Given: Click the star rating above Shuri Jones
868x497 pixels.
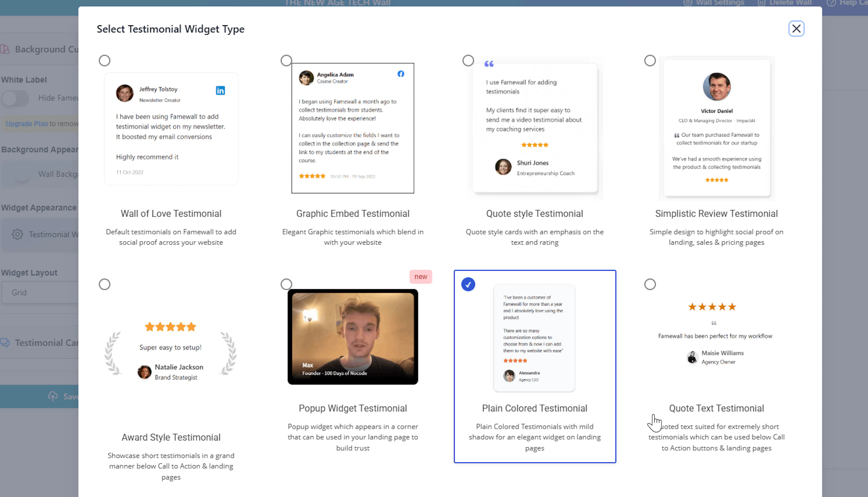Looking at the screenshot, I should coord(535,145).
